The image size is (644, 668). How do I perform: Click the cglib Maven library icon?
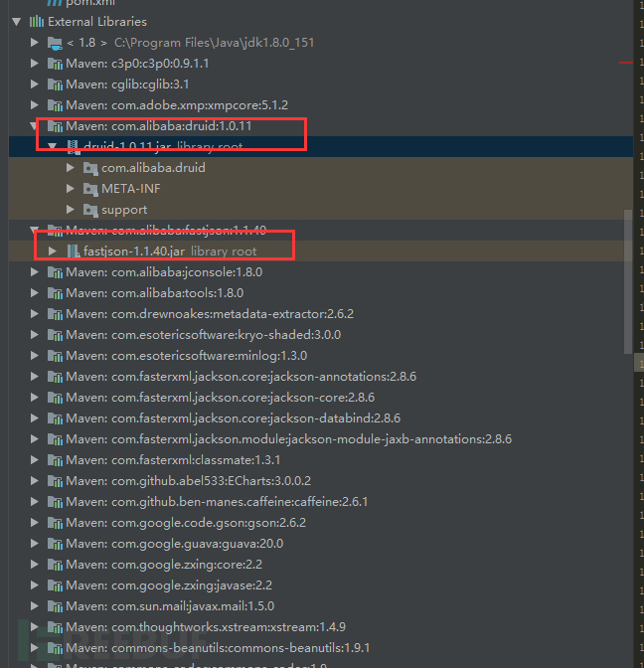55,84
